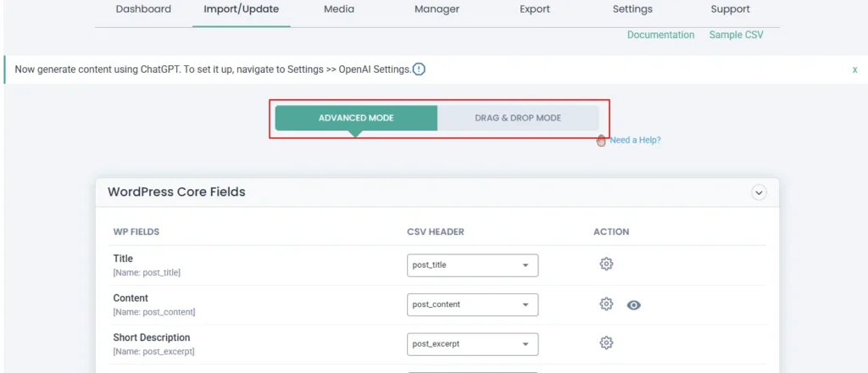868x373 pixels.
Task: Open the Documentation link
Action: [660, 35]
